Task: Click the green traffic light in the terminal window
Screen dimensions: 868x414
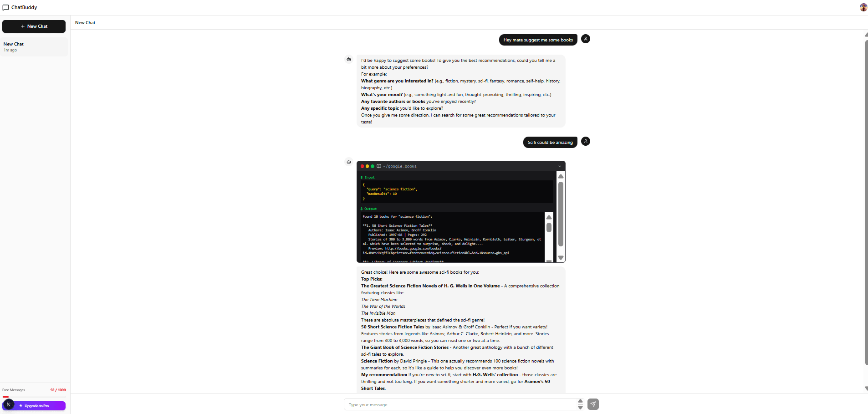Action: [373, 166]
